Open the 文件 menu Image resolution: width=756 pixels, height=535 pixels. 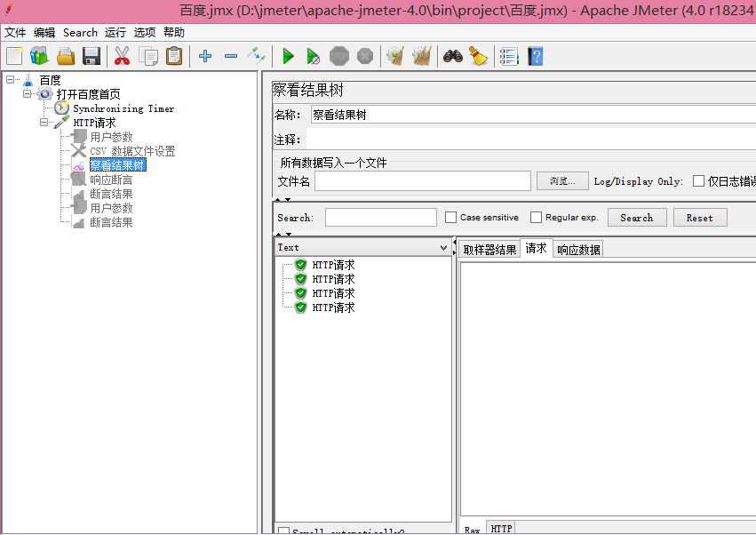(x=15, y=32)
